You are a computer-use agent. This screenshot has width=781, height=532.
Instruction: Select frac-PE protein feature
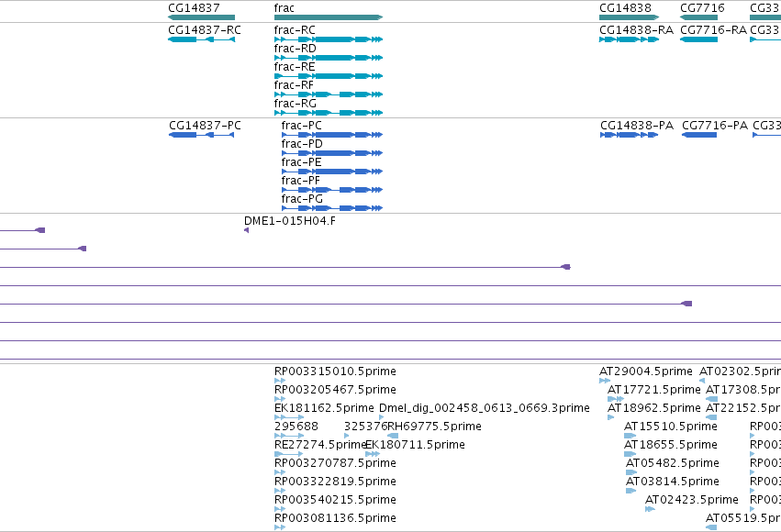point(332,172)
